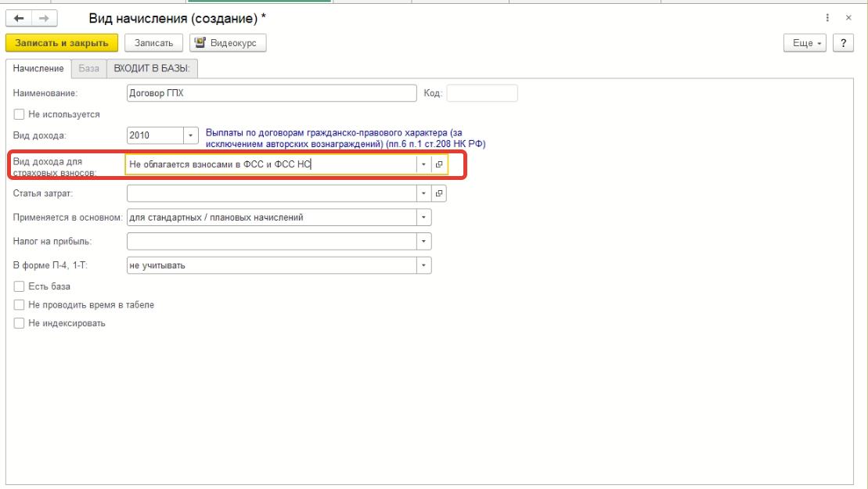Image resolution: width=868 pixels, height=489 pixels.
Task: Click into the Наименование text field
Action: pos(271,94)
